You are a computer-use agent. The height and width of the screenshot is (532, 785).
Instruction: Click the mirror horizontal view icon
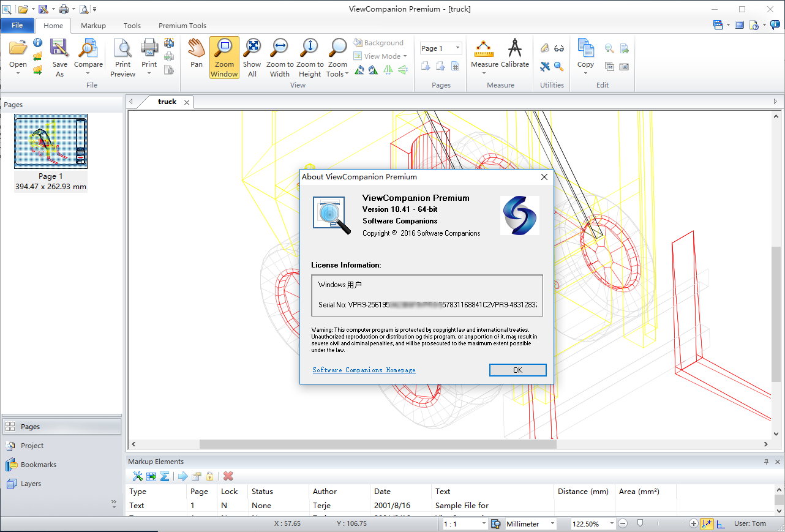(388, 70)
